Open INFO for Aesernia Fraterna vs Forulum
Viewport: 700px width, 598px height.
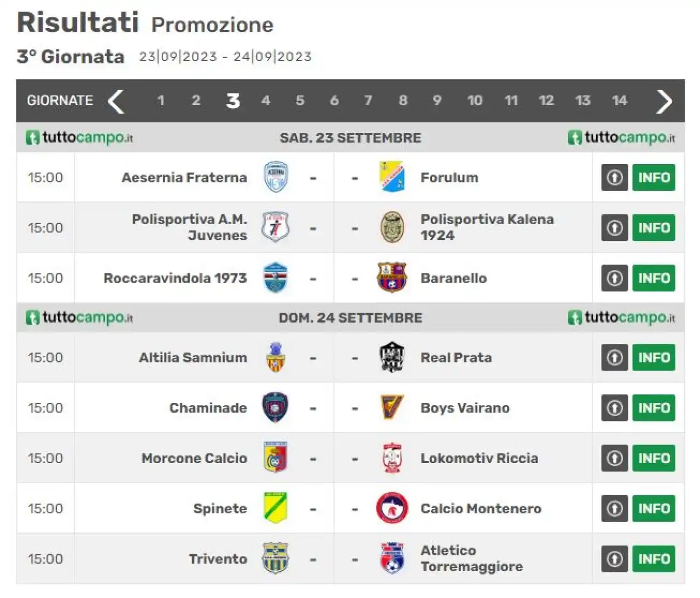(654, 177)
